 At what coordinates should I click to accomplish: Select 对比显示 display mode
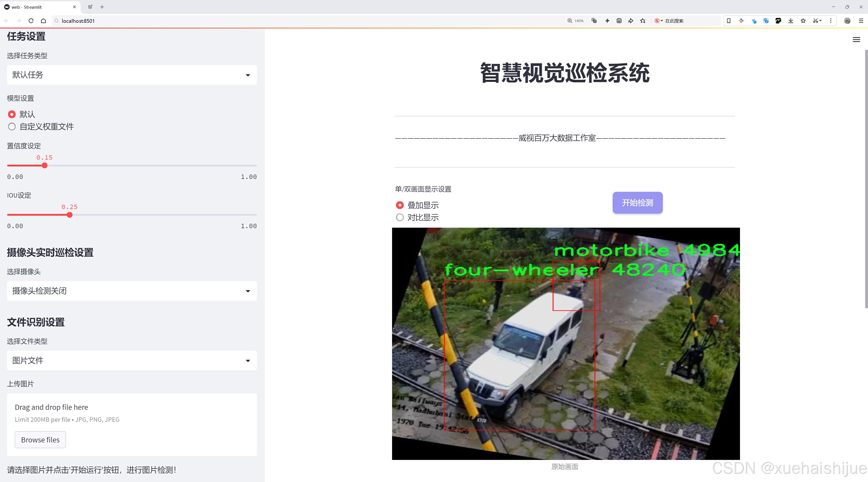(x=400, y=217)
